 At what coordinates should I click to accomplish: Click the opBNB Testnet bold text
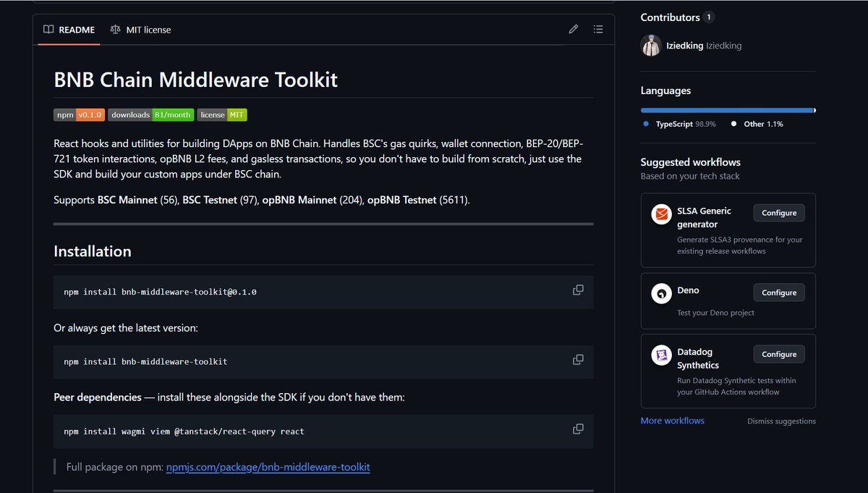pos(401,200)
